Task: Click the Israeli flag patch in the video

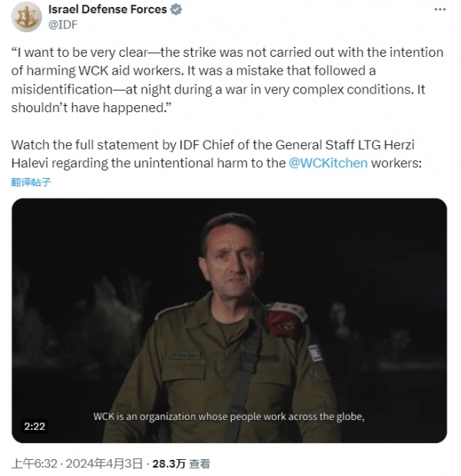Action: click(x=316, y=353)
